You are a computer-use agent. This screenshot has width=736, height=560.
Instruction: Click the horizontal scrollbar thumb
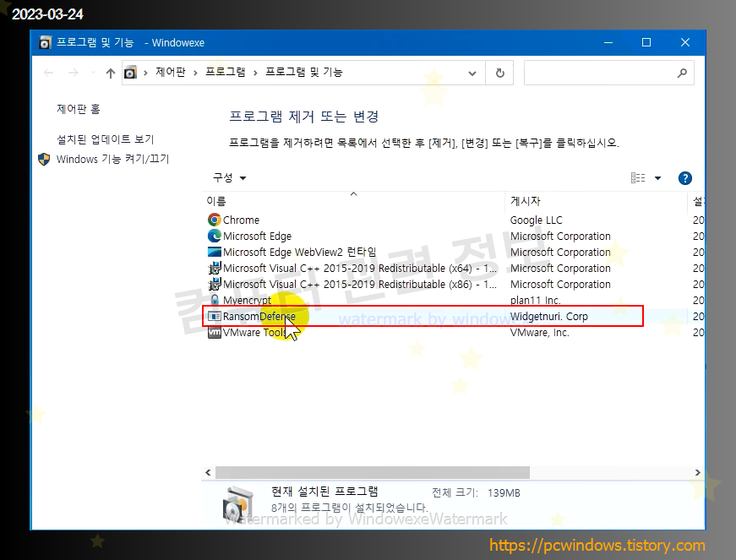tap(373, 472)
